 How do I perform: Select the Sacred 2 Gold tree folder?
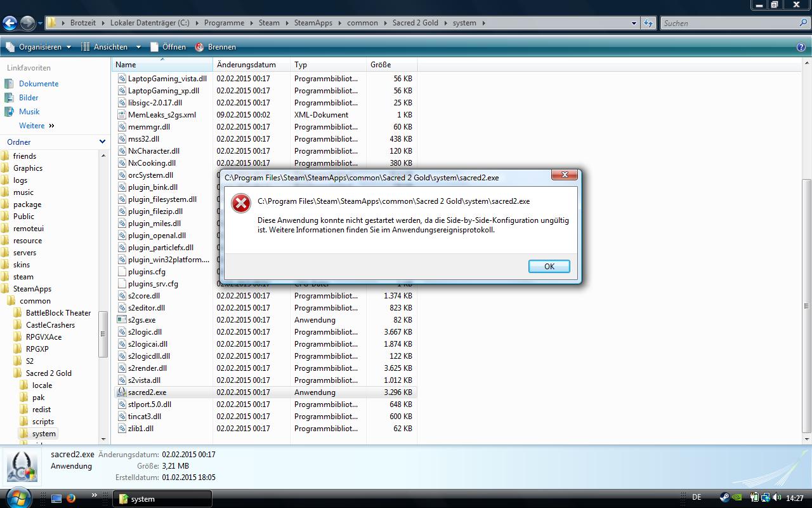click(49, 373)
